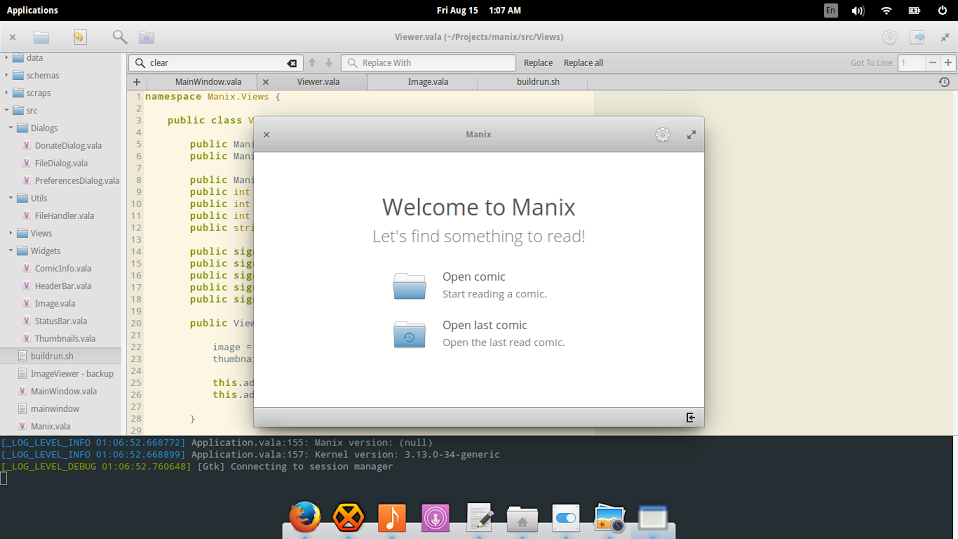Click the open file folder icon in toolbar
Image resolution: width=958 pixels, height=539 pixels.
[41, 37]
